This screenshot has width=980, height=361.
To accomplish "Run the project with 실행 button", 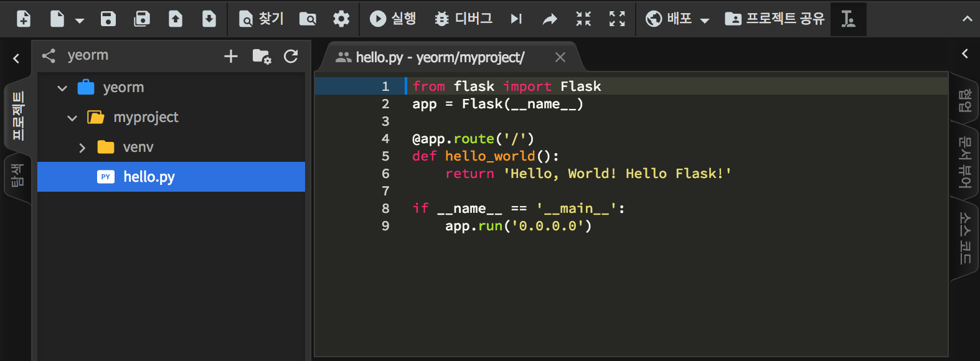I will [393, 19].
